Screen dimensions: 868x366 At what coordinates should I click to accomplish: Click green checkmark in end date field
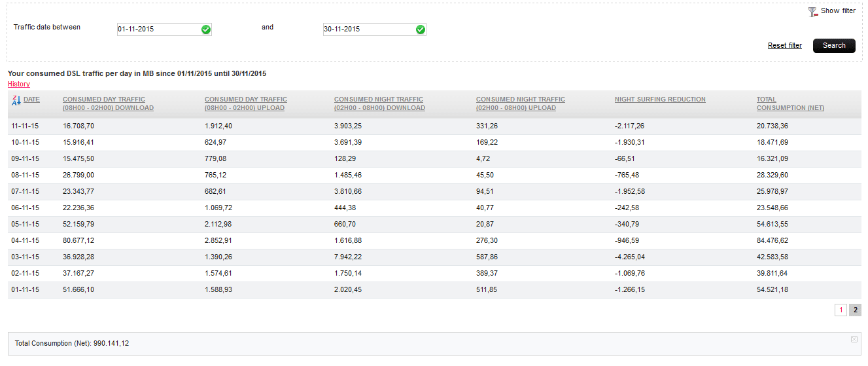(x=421, y=29)
